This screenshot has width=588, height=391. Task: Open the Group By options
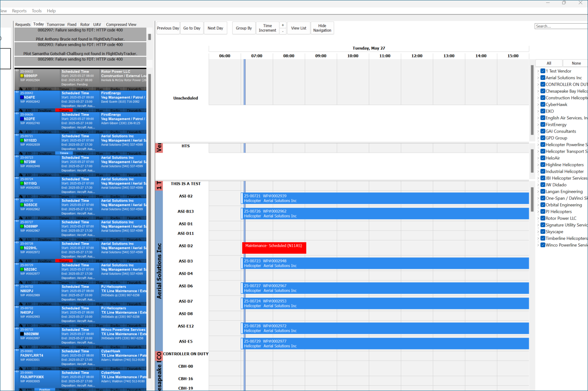click(x=244, y=28)
